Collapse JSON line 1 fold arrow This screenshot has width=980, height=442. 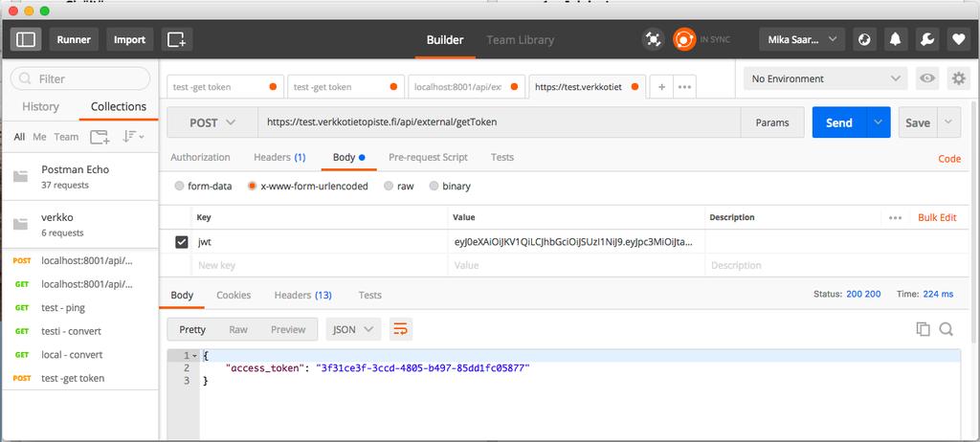(x=195, y=356)
